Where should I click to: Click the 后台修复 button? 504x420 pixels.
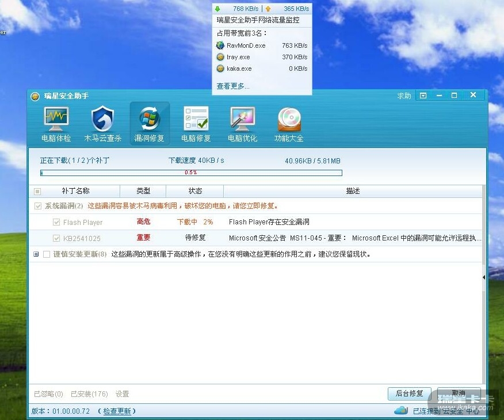410,394
